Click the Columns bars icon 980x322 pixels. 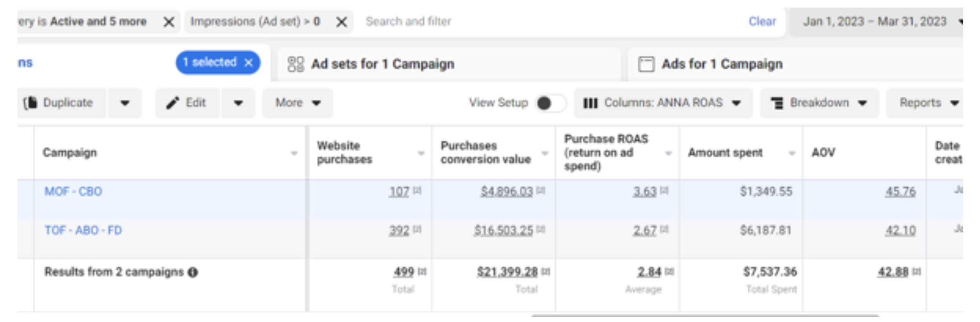590,103
